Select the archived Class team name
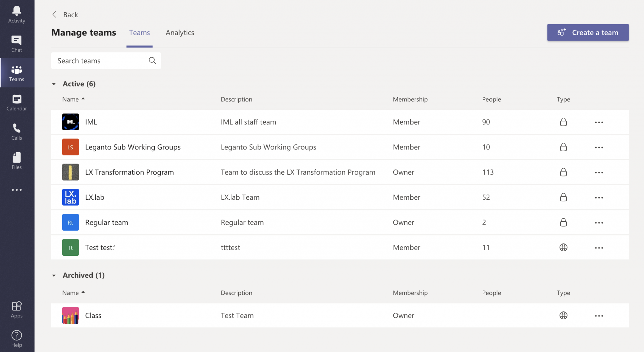 tap(93, 316)
